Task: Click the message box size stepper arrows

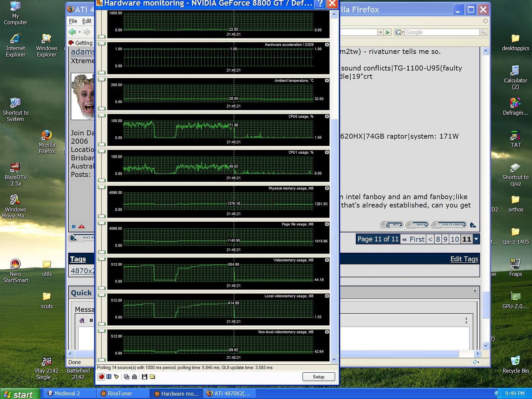Action: pyautogui.click(x=466, y=320)
